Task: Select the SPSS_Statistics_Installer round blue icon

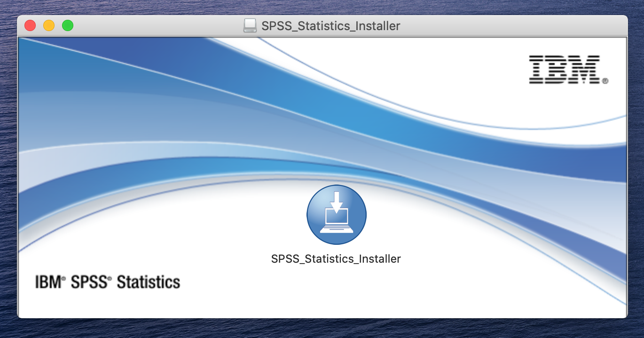Action: (x=336, y=215)
